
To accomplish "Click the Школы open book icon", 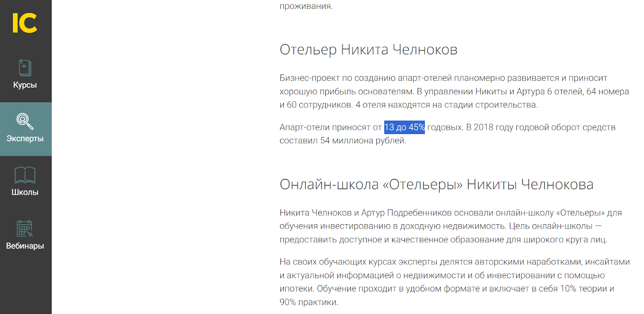I will [25, 175].
